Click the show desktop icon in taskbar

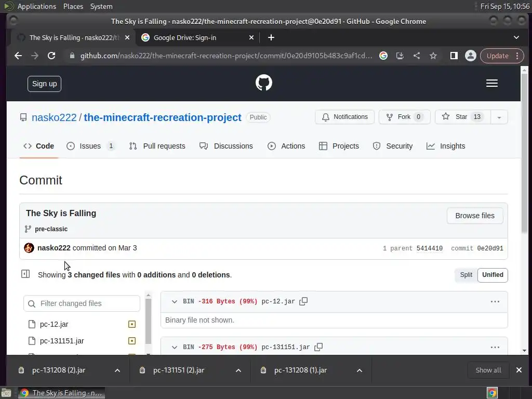pyautogui.click(x=6, y=393)
